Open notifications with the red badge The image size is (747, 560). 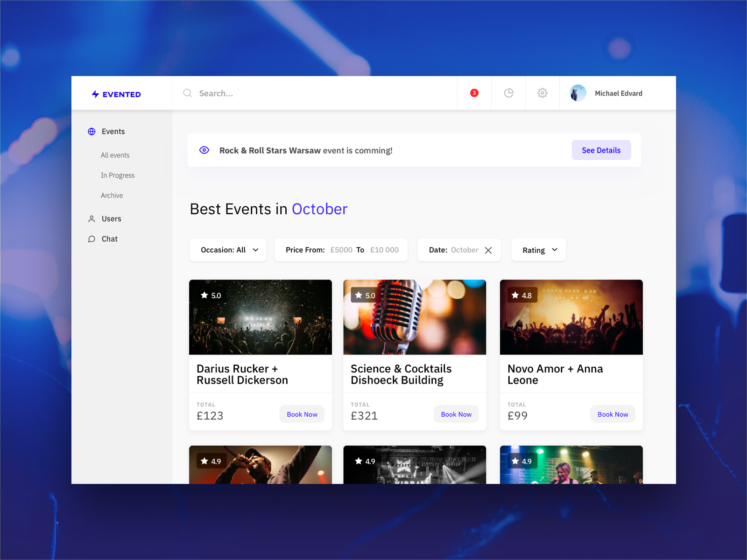coord(474,93)
